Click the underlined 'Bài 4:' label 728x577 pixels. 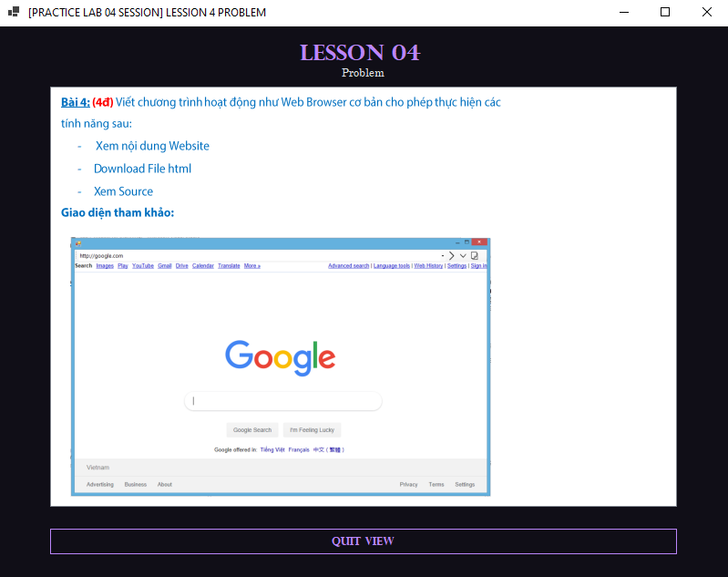click(76, 102)
